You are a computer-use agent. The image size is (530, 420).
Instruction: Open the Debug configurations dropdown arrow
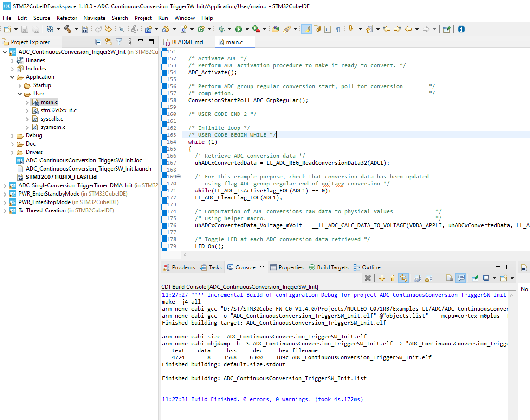pos(230,29)
